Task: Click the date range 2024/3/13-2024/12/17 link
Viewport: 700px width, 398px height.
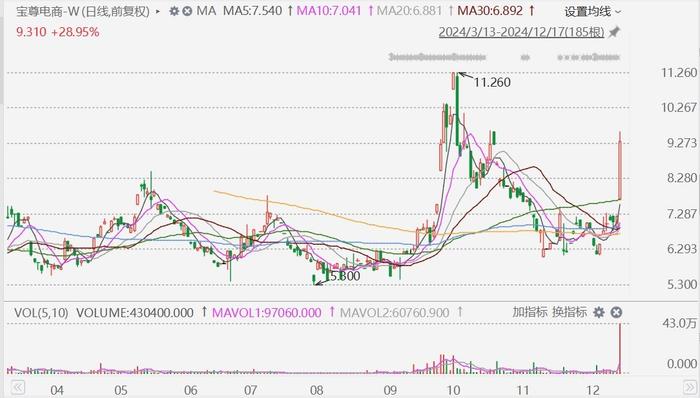Action: (521, 32)
